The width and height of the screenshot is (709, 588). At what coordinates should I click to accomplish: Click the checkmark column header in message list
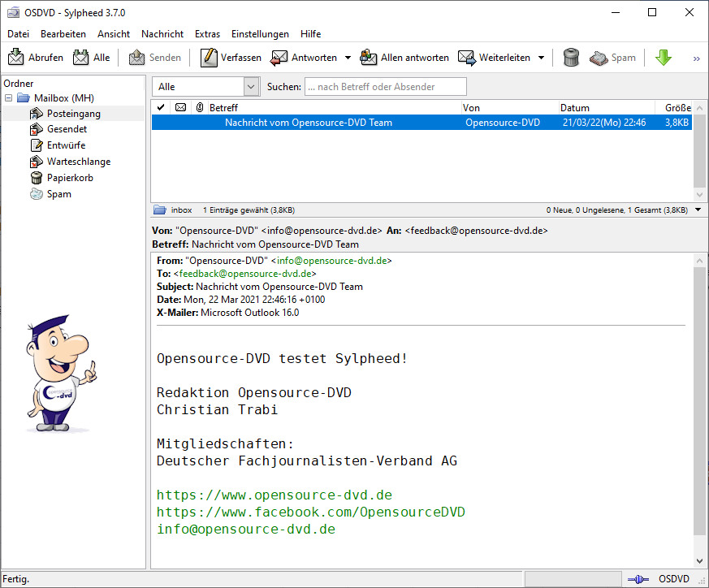161,107
